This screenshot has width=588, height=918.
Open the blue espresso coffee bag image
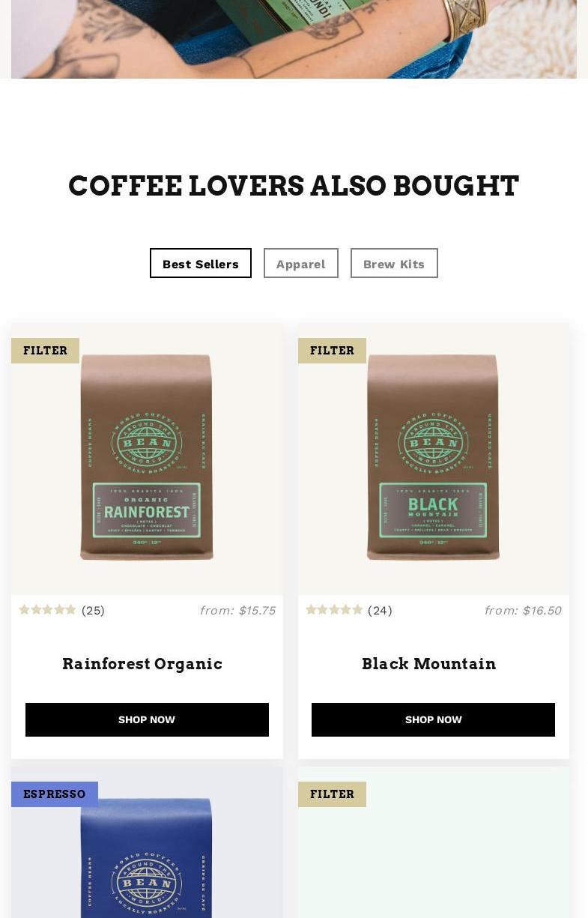click(147, 858)
